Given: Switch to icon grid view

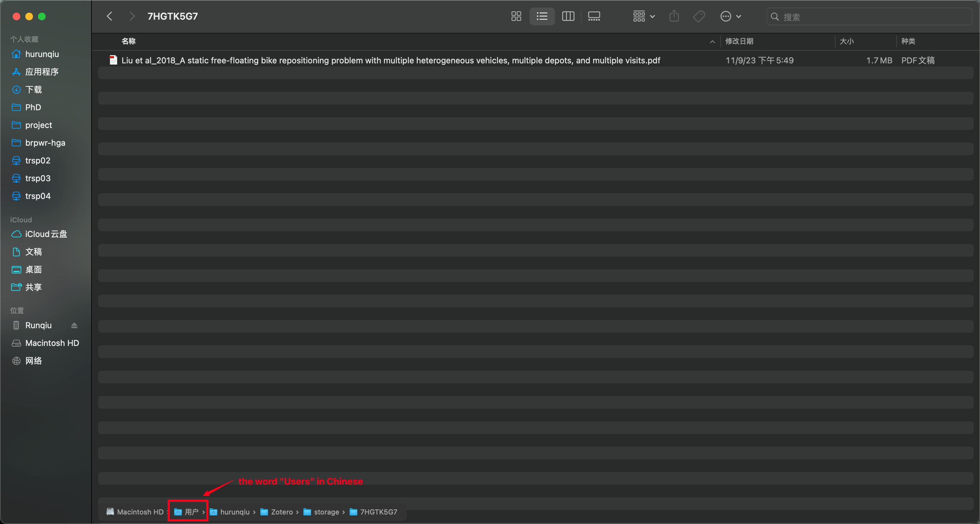Looking at the screenshot, I should tap(516, 16).
